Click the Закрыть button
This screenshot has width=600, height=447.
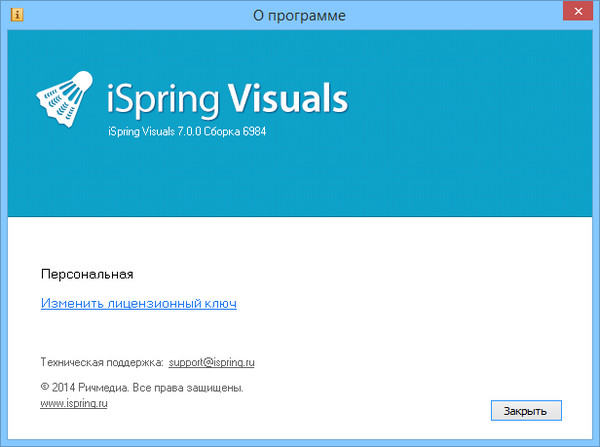(x=526, y=411)
